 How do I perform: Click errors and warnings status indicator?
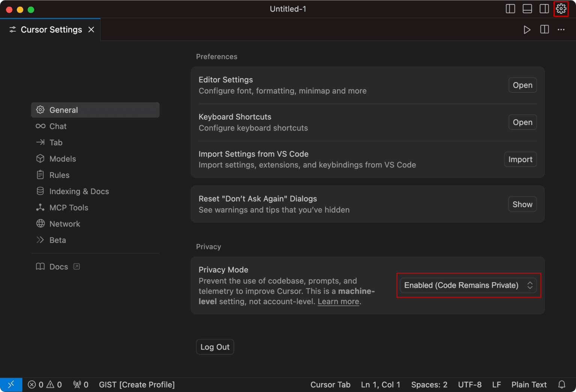click(x=45, y=384)
